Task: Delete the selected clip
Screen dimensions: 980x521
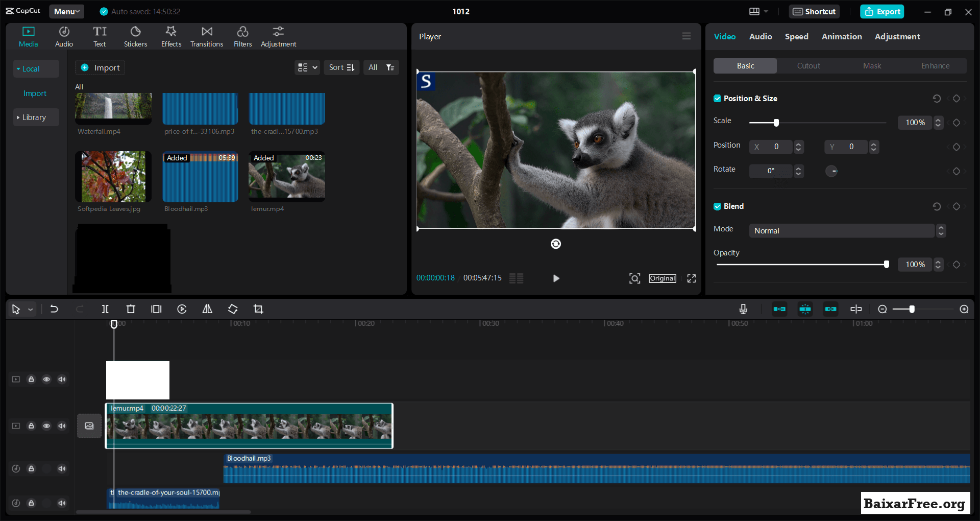Action: [x=131, y=309]
